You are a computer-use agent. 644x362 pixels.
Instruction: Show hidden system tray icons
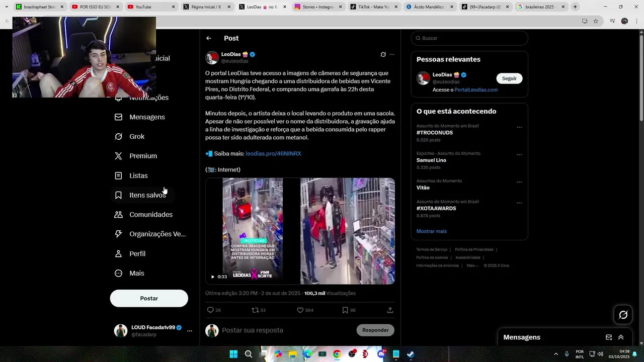tap(556, 354)
